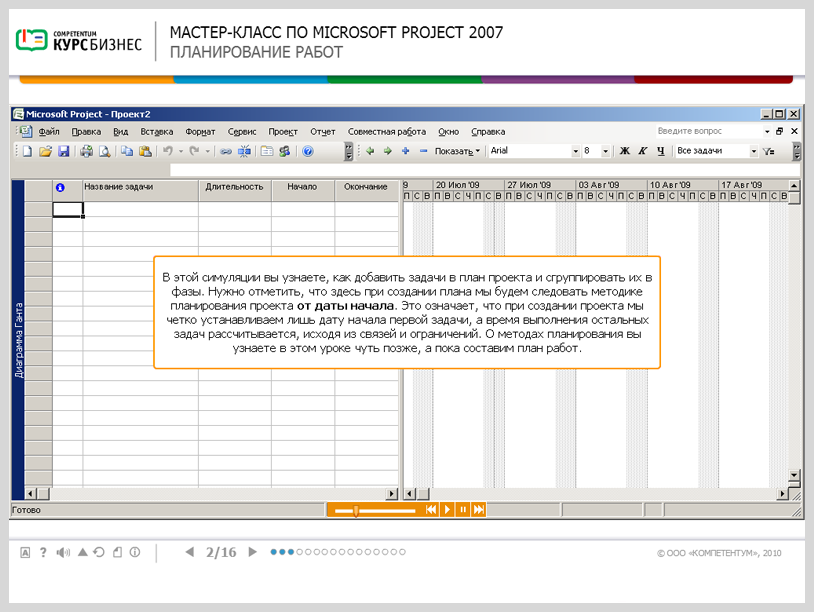
Task: Click course question mark help icon
Action: pyautogui.click(x=43, y=552)
